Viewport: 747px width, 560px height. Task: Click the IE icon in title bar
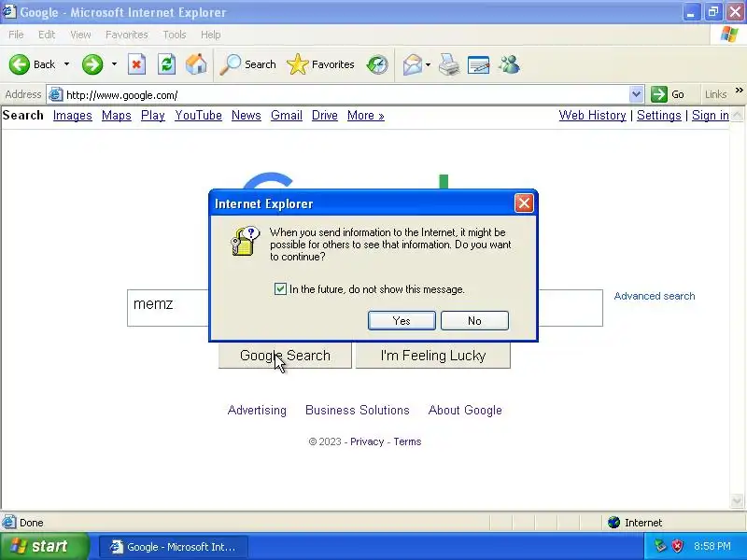(9, 11)
